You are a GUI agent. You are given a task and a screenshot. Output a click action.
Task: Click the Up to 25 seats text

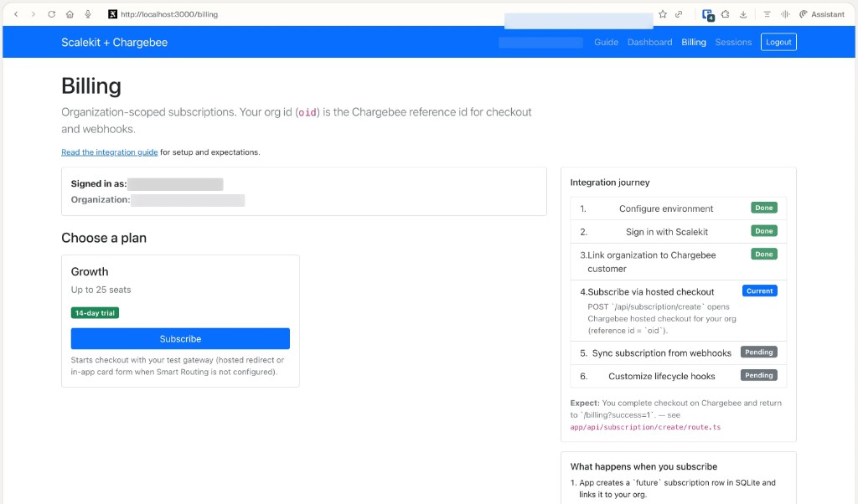pyautogui.click(x=101, y=290)
